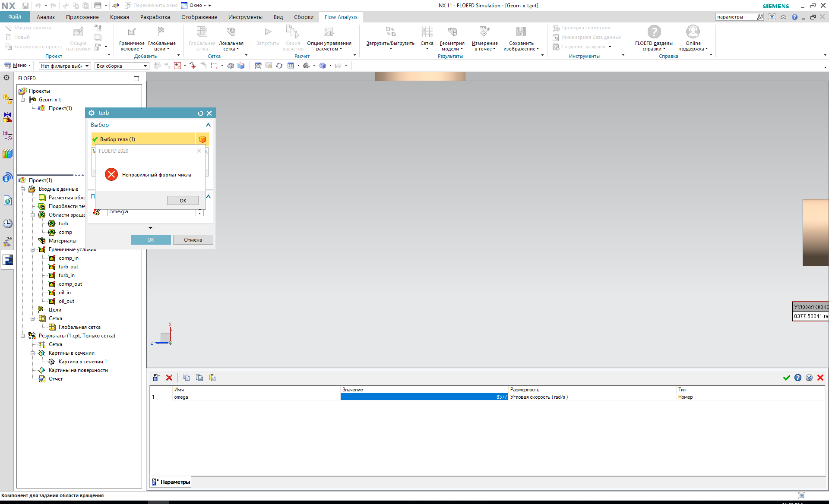Select the turb_out boundary condition
The image size is (829, 504).
click(x=68, y=267)
